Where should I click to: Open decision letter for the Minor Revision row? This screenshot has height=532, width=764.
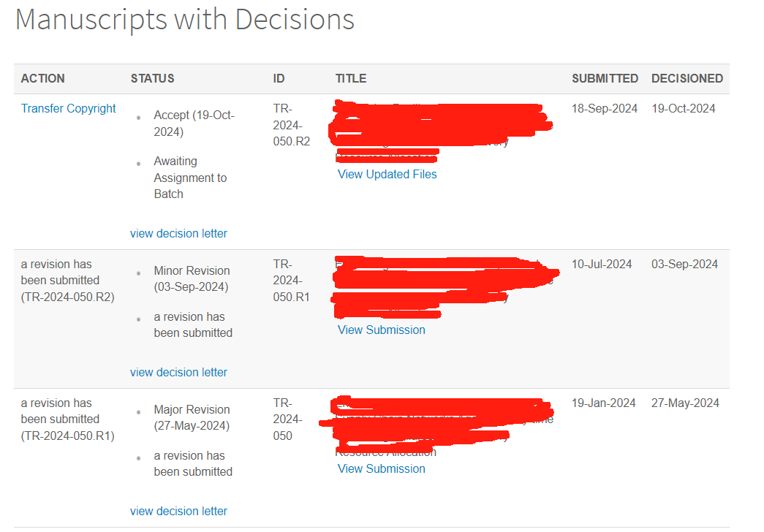point(178,373)
